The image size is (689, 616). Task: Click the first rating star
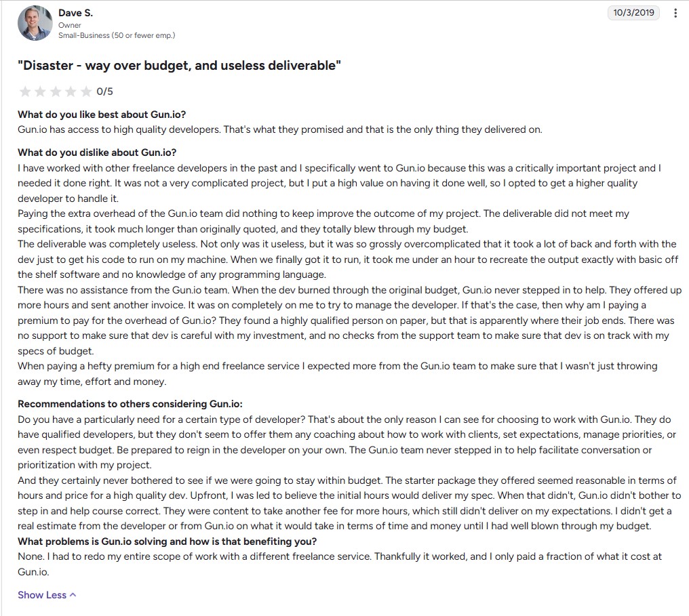click(25, 91)
